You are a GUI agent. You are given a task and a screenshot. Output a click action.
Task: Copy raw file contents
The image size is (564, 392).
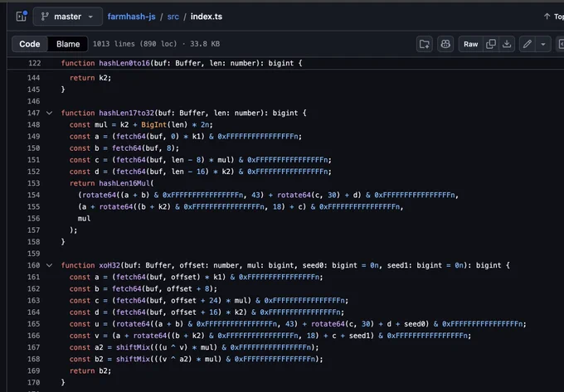coord(491,44)
